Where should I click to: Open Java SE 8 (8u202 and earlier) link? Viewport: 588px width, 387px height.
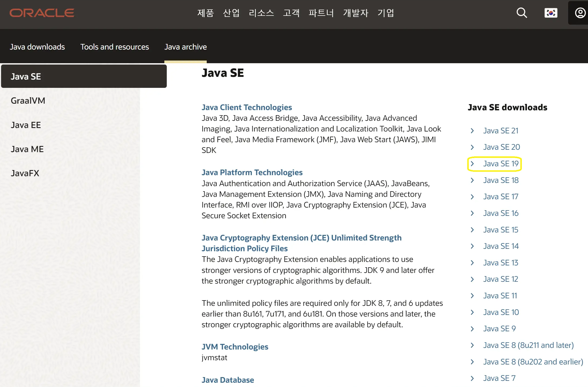533,362
